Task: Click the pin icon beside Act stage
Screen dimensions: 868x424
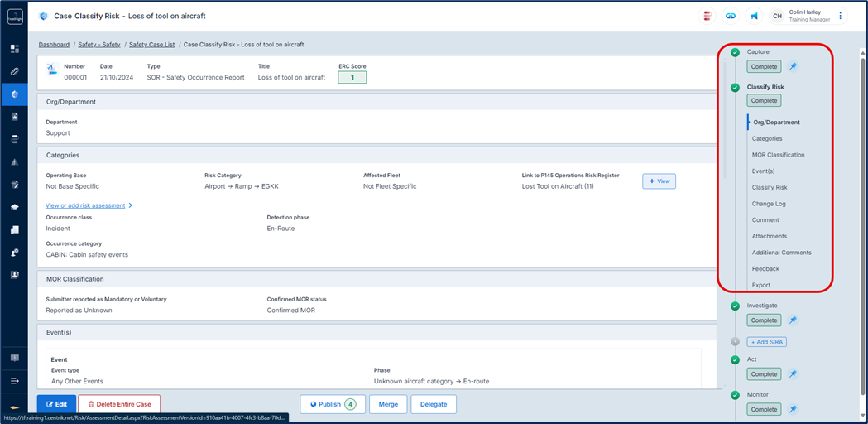Action: (x=793, y=374)
